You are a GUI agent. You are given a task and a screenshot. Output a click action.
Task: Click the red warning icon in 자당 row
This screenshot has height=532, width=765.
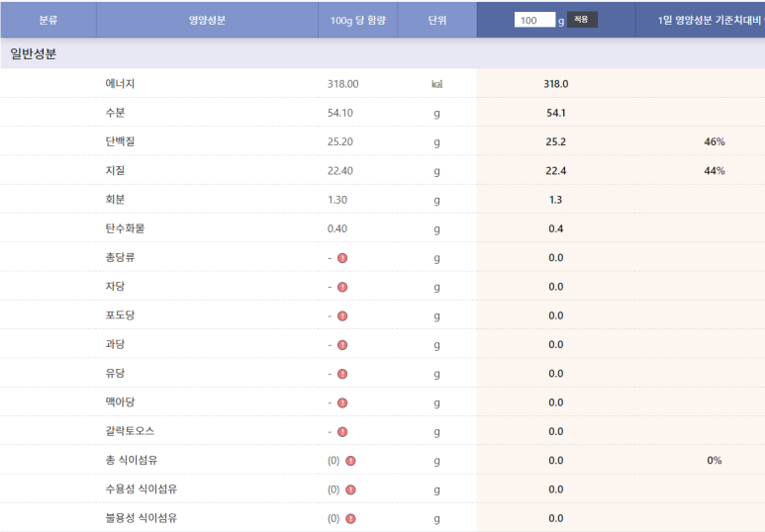coord(342,287)
